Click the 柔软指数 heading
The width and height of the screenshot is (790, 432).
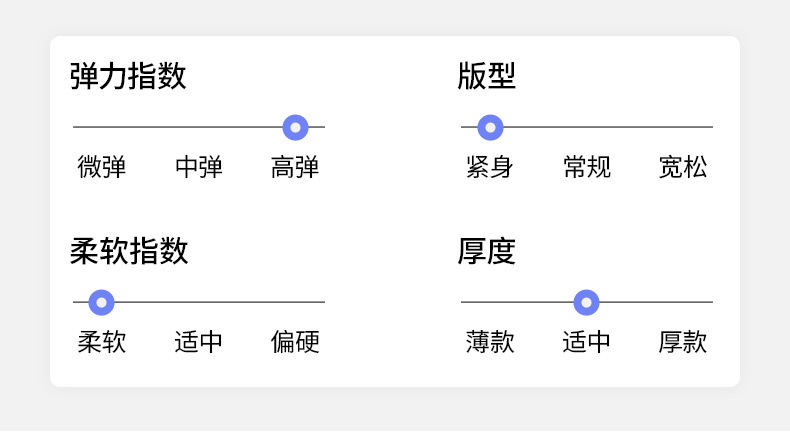pos(129,251)
